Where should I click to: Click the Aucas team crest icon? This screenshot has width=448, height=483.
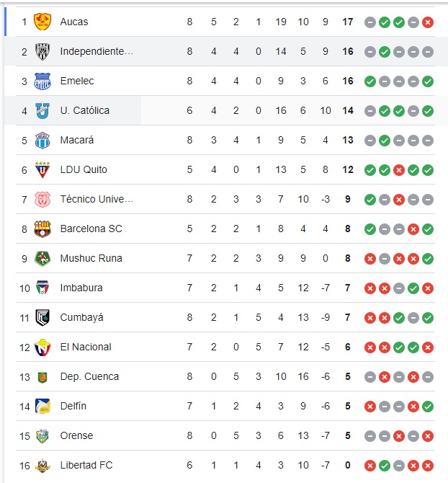click(x=42, y=22)
